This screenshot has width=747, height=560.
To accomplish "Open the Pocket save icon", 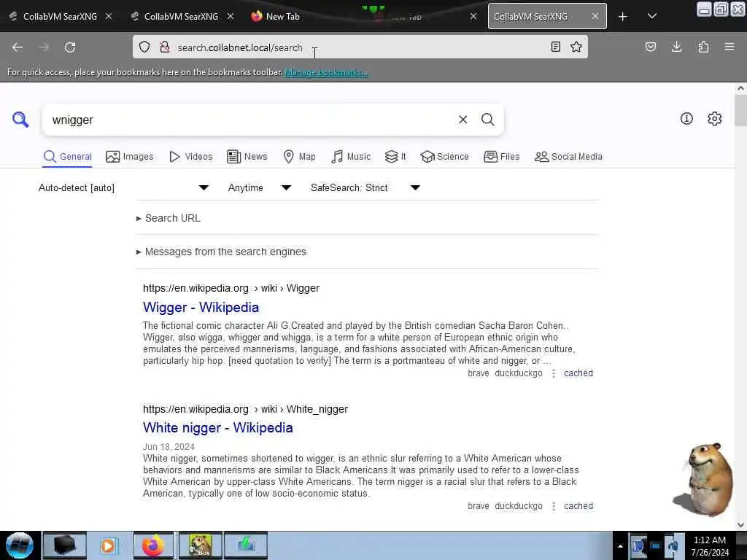I will (651, 47).
